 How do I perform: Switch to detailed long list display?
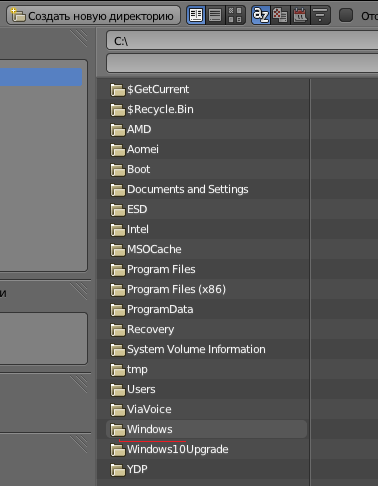click(x=215, y=15)
